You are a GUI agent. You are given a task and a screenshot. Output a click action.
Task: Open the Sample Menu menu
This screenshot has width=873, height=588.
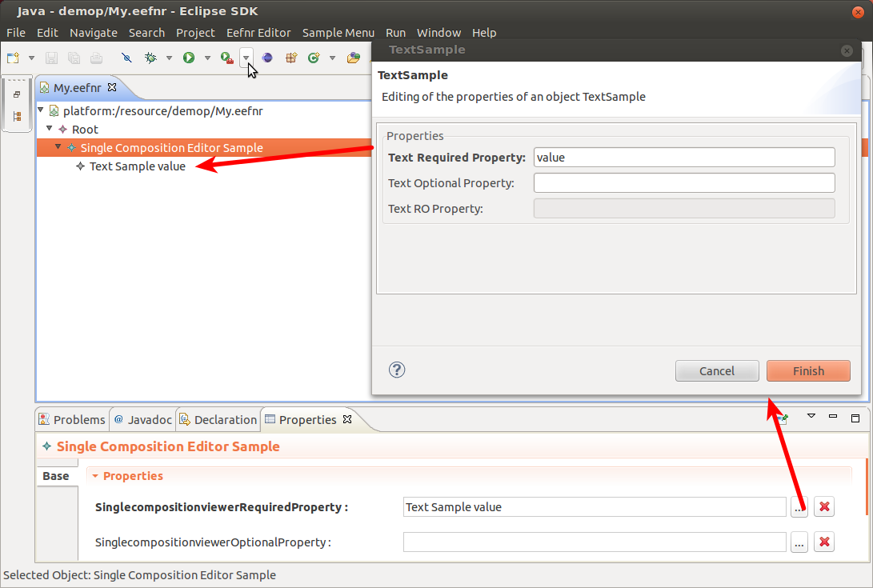click(338, 33)
